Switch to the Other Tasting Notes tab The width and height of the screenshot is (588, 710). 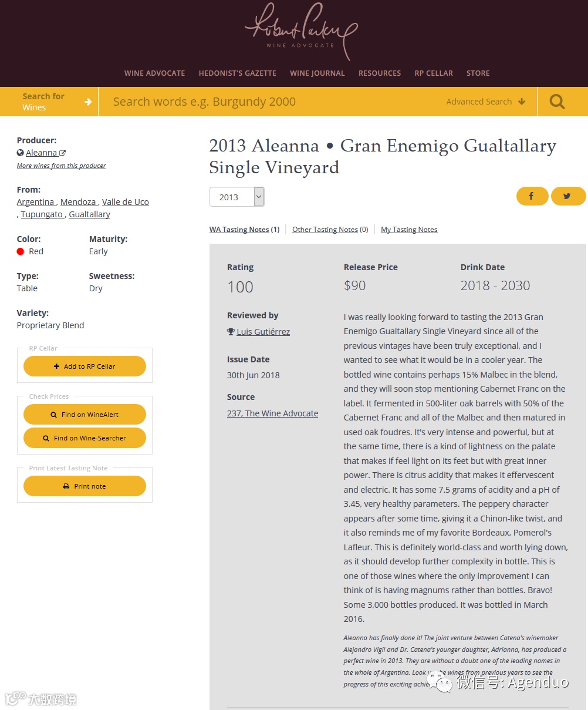325,230
